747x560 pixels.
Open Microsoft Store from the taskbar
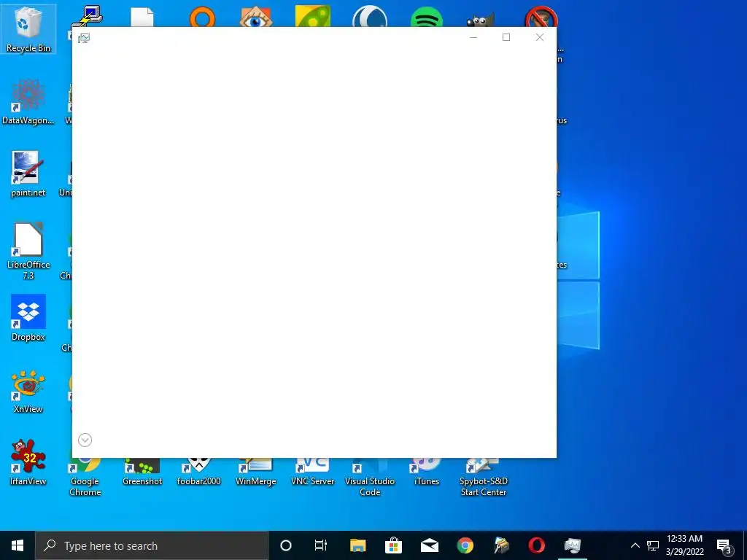point(393,545)
